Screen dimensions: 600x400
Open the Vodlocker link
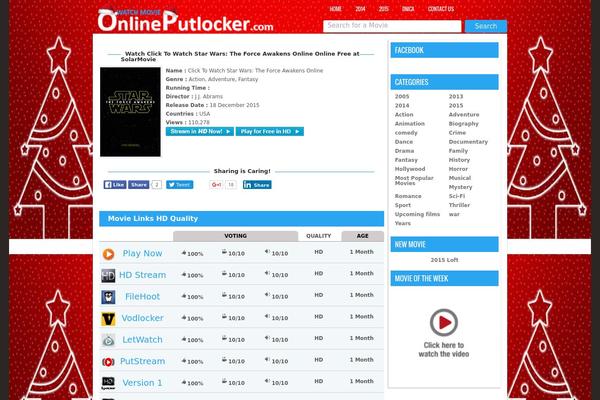[x=142, y=318]
